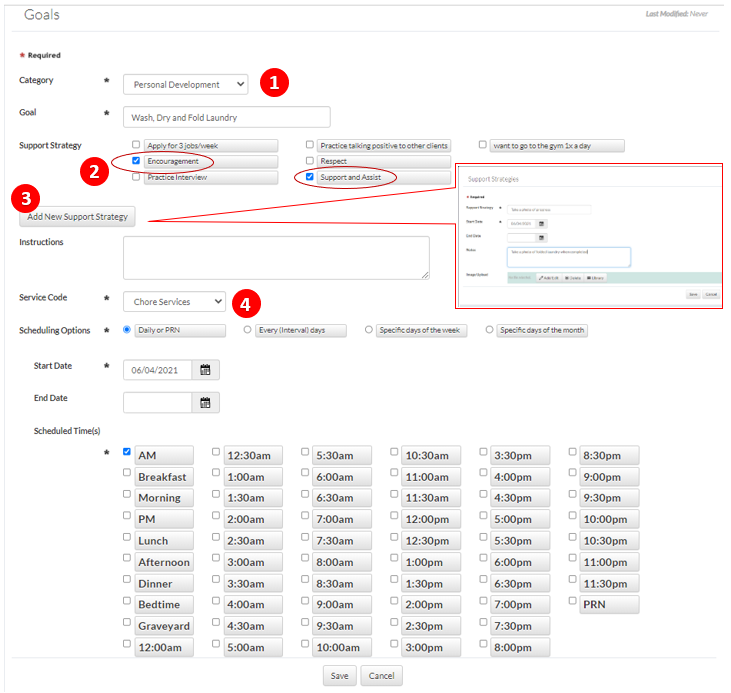
Task: Check the Practice Interview strategy
Action: pyautogui.click(x=136, y=177)
